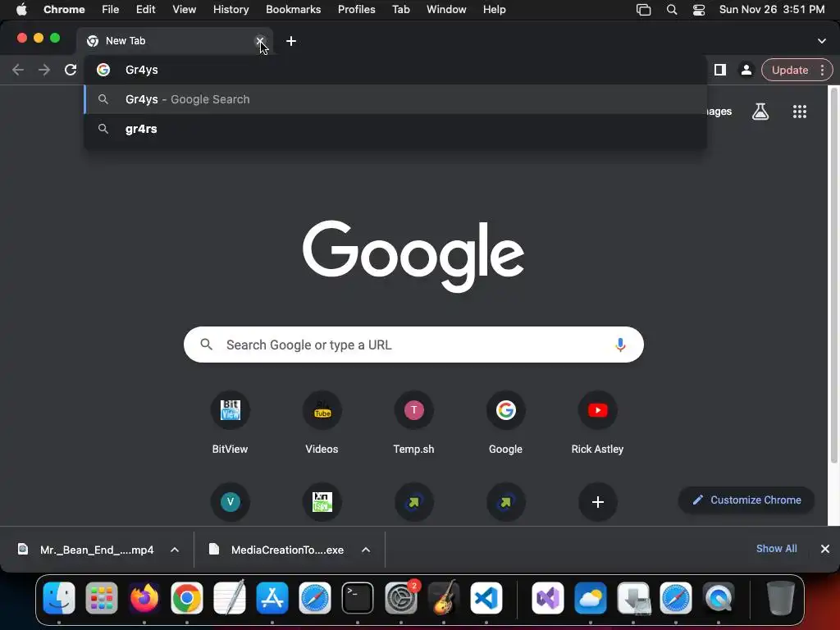840x630 pixels.
Task: Add a new shortcut tile
Action: (x=598, y=502)
